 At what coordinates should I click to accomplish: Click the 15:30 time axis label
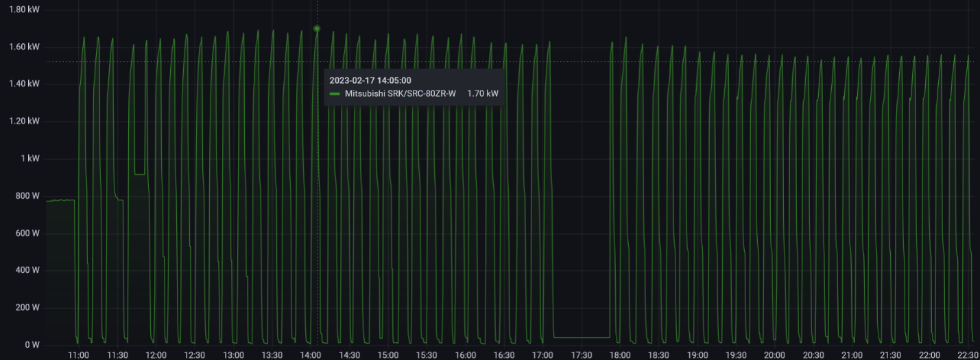(x=427, y=355)
